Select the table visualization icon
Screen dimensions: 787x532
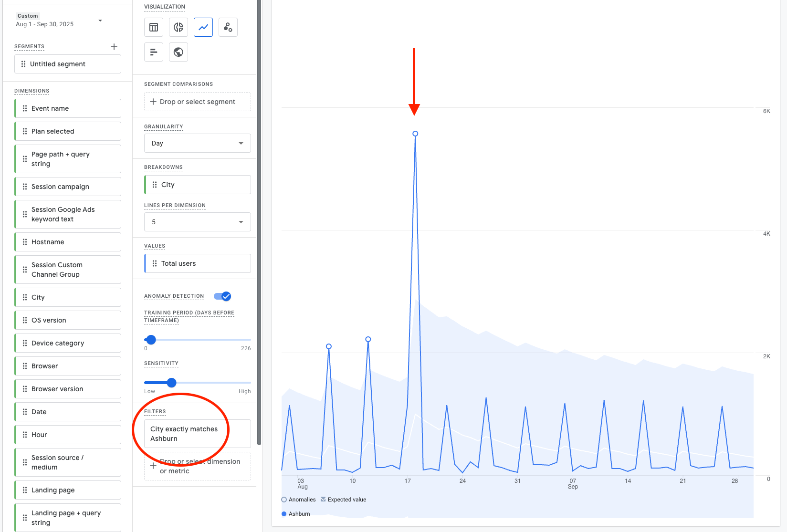tap(154, 27)
